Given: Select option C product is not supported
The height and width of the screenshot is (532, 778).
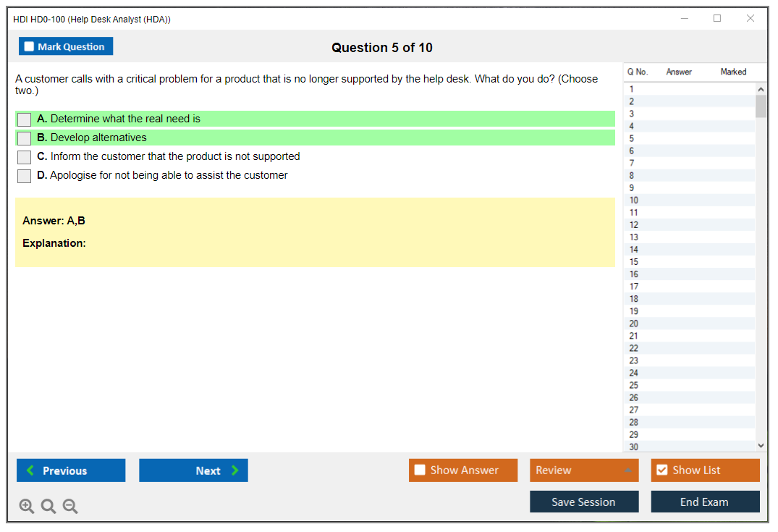Looking at the screenshot, I should [x=25, y=157].
